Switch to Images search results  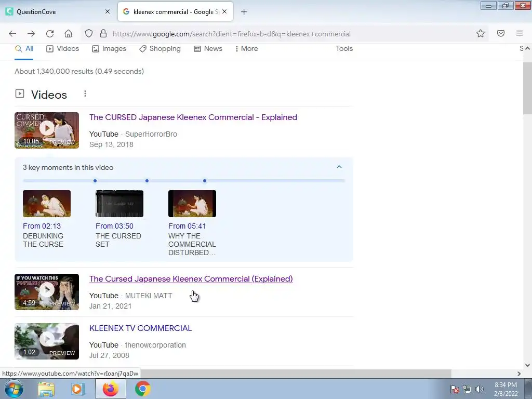[x=109, y=49]
